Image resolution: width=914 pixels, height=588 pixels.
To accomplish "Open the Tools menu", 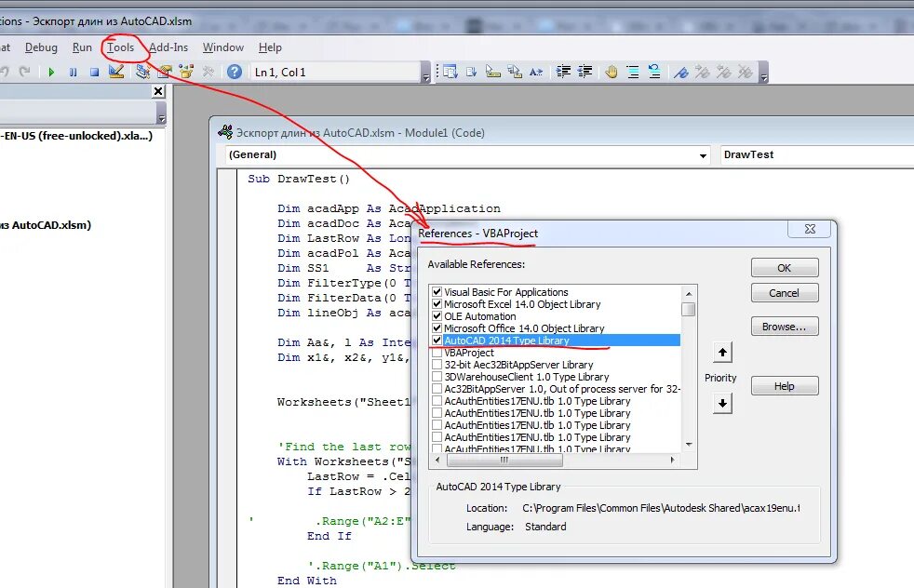I will point(122,47).
